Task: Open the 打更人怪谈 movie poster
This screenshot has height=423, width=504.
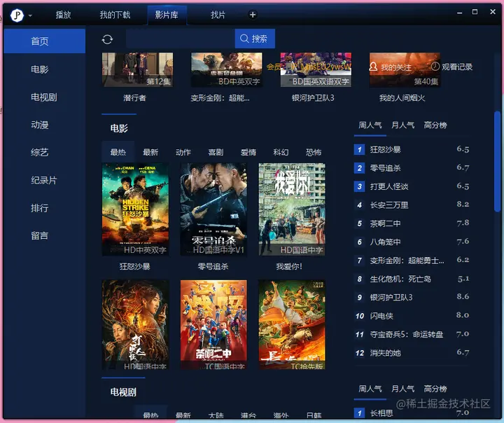Action: click(x=135, y=324)
